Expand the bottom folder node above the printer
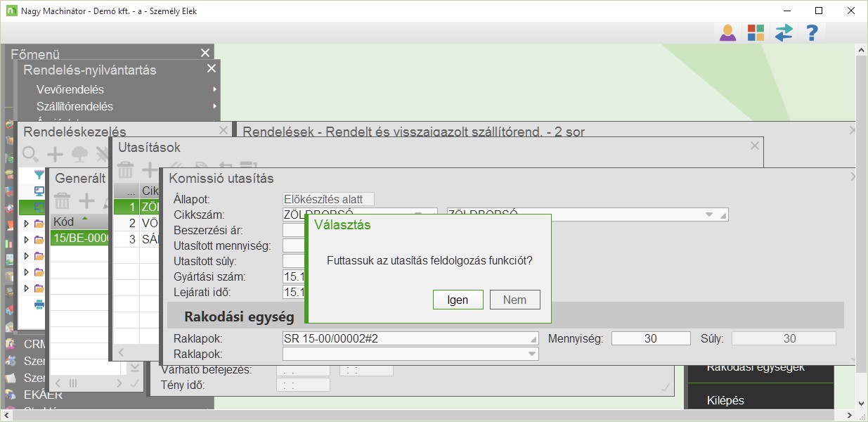This screenshot has height=422, width=868. click(27, 288)
